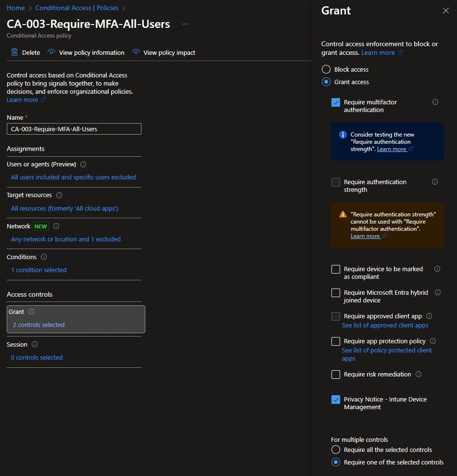The image size is (457, 476).
Task: Go to Conditional Access Policies breadcrumb
Action: coord(77,8)
